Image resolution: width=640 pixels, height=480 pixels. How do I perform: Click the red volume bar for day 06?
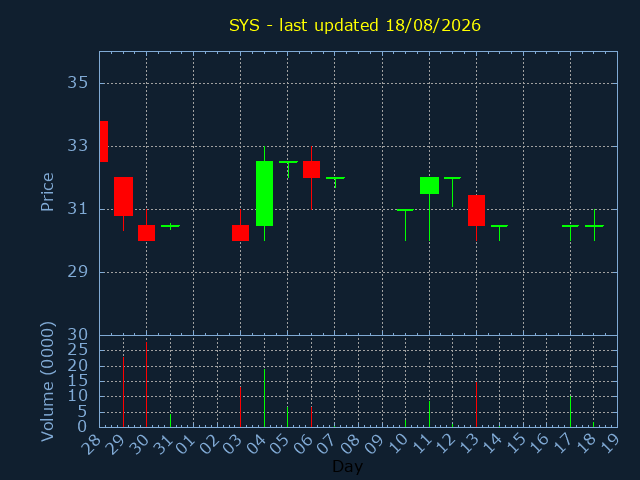pyautogui.click(x=311, y=416)
